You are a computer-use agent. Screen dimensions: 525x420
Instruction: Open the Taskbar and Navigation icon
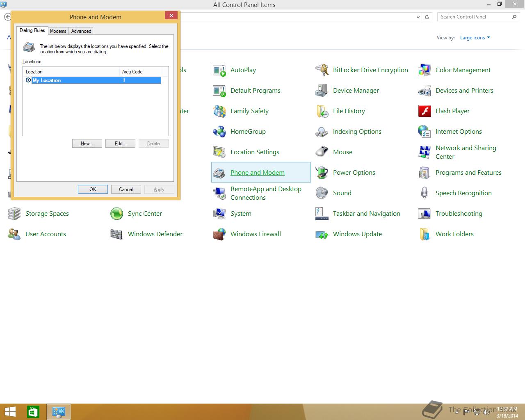pyautogui.click(x=322, y=214)
